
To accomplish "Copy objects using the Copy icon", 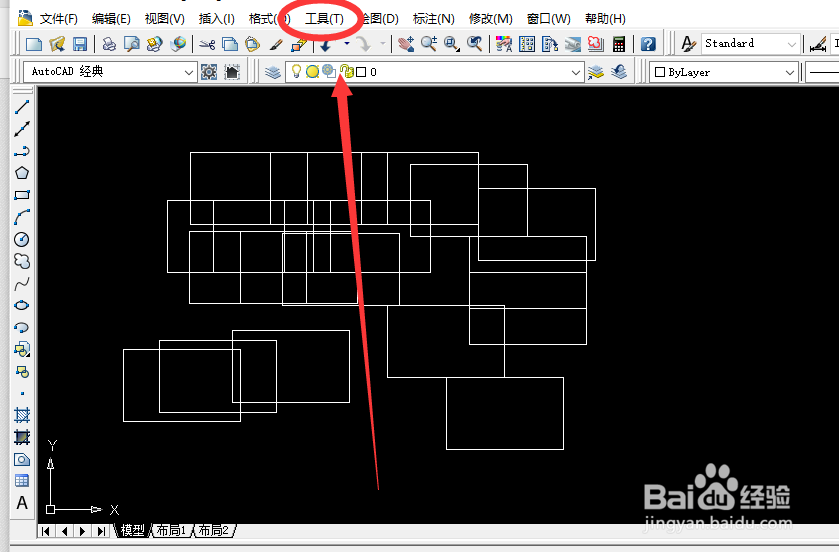I will pos(230,44).
